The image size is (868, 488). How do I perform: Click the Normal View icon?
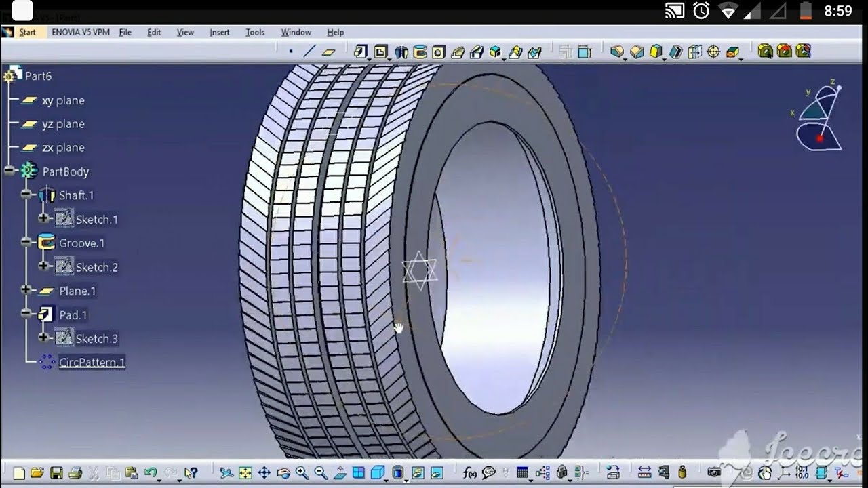click(x=340, y=473)
